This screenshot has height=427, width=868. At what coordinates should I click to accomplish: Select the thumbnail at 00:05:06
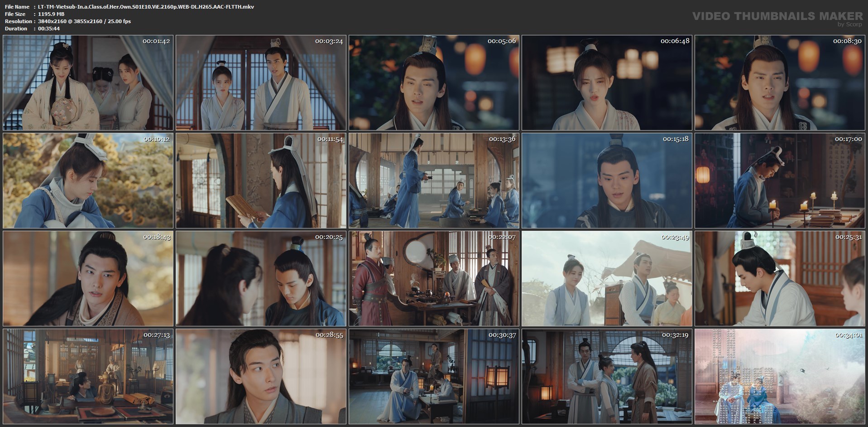click(x=434, y=83)
